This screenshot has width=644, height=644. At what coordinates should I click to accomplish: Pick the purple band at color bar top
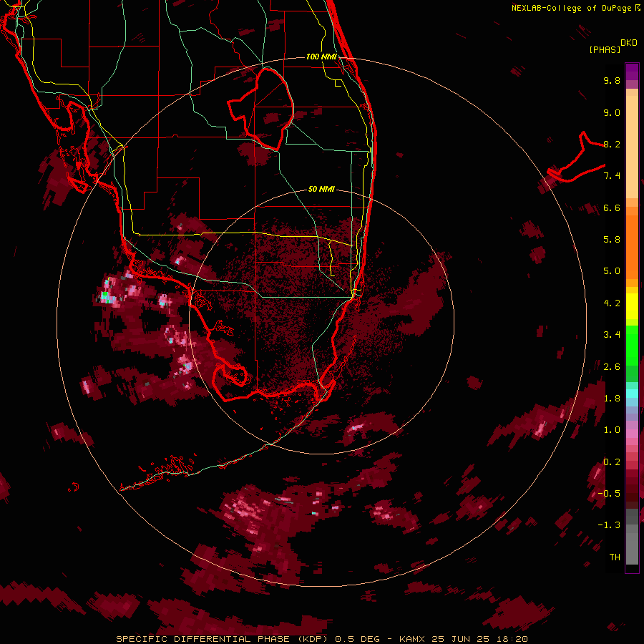632,72
